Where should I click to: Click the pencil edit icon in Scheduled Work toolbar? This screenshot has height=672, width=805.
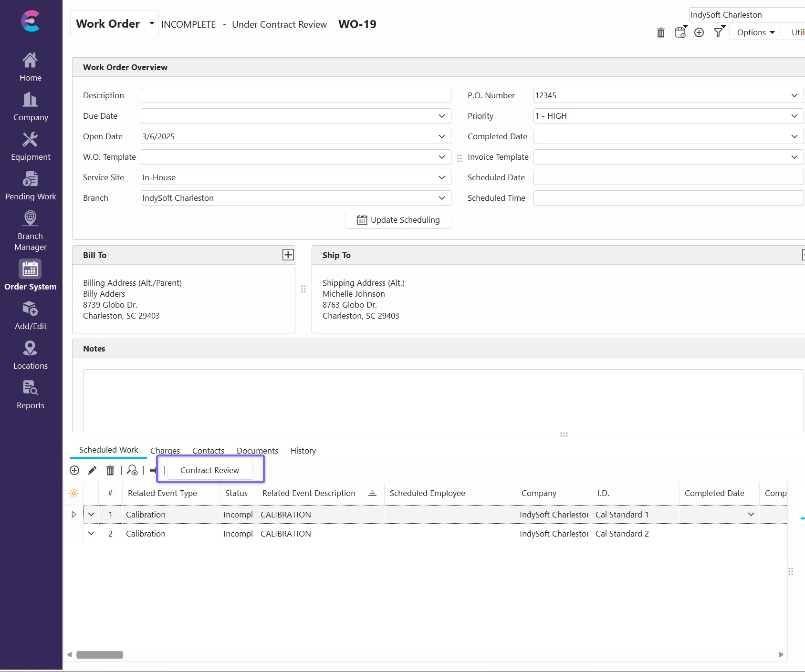coord(92,471)
